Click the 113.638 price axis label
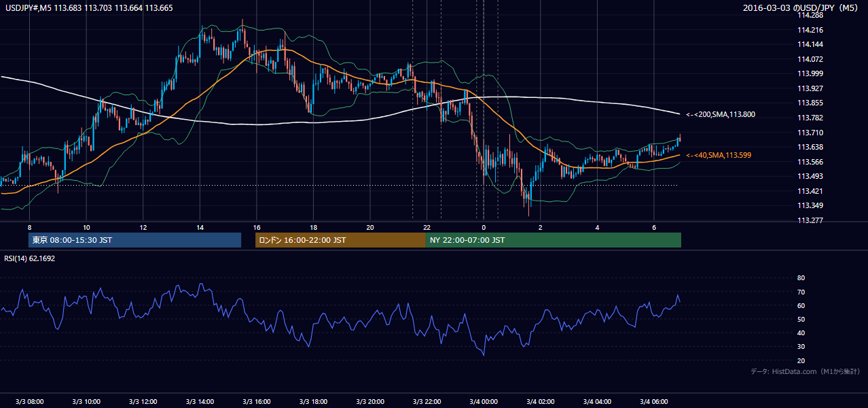 pyautogui.click(x=810, y=147)
